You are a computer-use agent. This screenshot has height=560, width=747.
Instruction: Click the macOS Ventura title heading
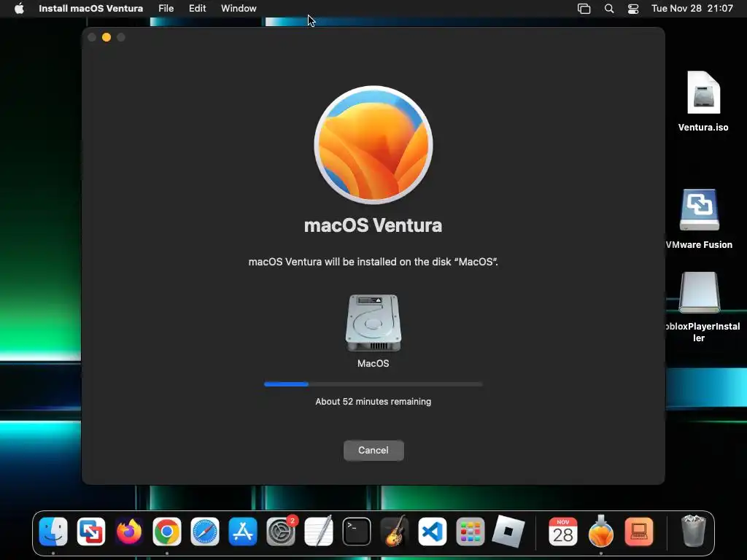pyautogui.click(x=373, y=225)
